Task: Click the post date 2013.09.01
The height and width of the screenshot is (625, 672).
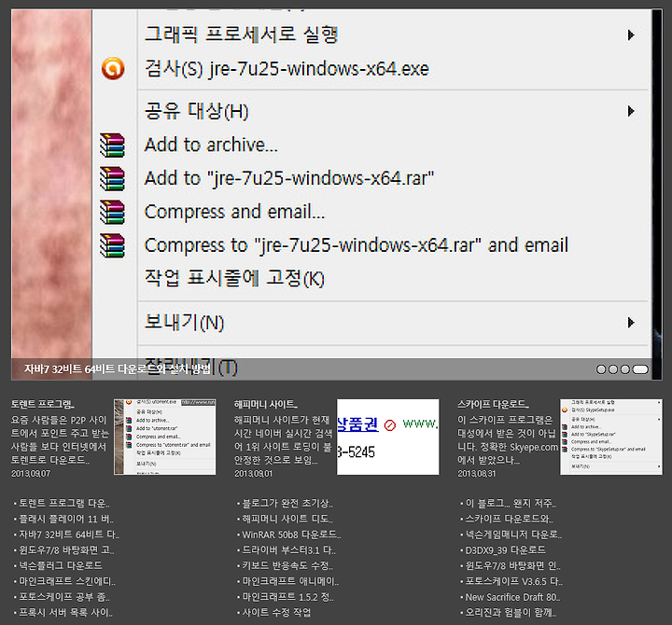Action: coord(253,474)
